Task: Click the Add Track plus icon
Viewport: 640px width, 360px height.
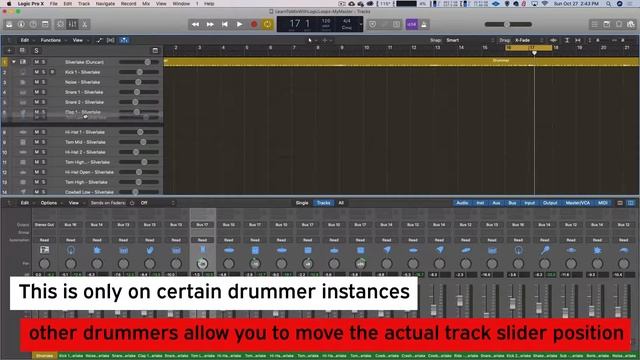Action: pyautogui.click(x=9, y=50)
